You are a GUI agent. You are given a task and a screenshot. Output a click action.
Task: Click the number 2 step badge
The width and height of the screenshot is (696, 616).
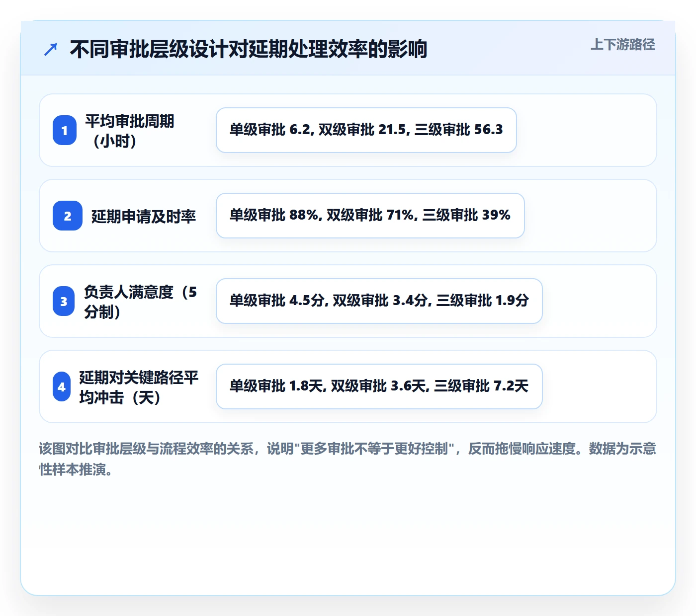[68, 216]
